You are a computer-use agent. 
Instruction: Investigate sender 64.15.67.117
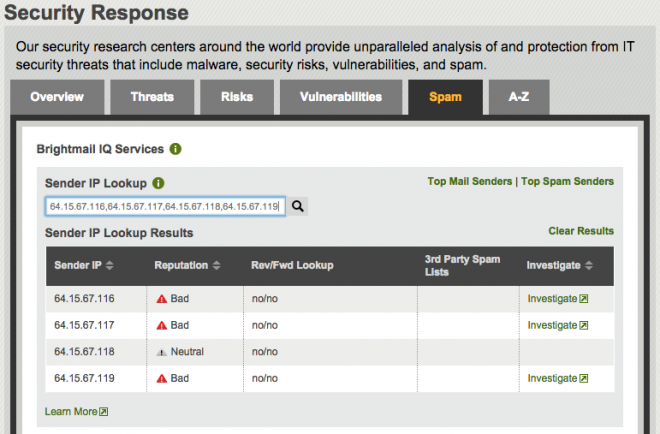(x=558, y=325)
